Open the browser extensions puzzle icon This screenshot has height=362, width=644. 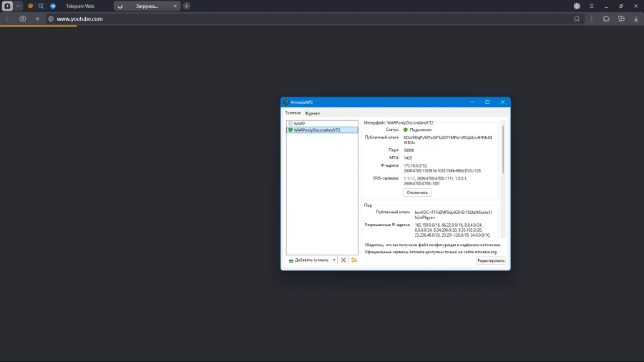606,19
